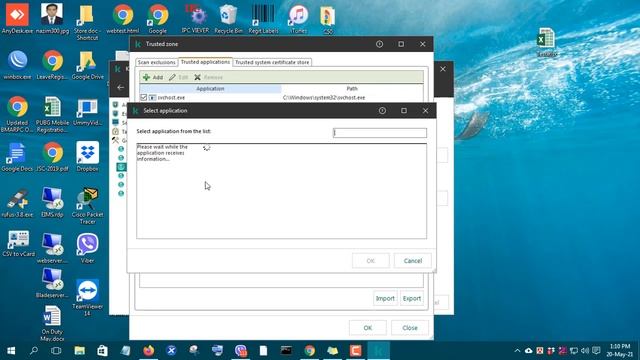Click Edit in Trusted applications toolbar
This screenshot has width=640, height=360.
pos(178,77)
